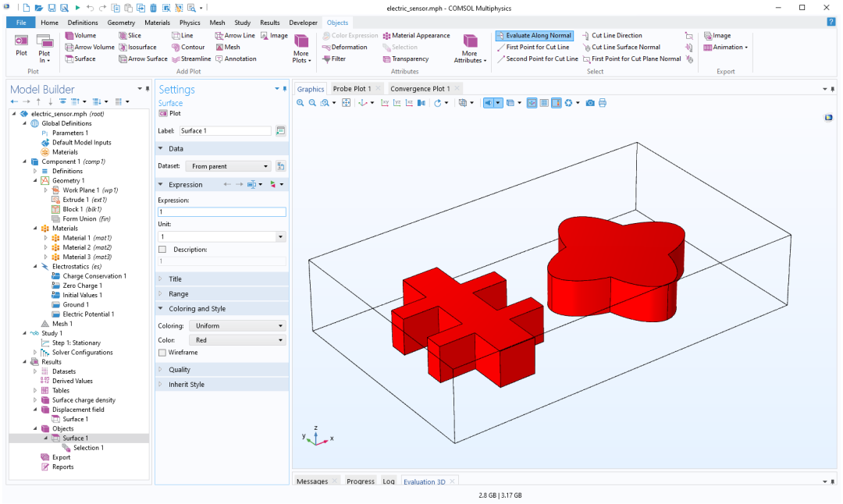Click Zoom Out in Graphics toolbar

coord(312,103)
